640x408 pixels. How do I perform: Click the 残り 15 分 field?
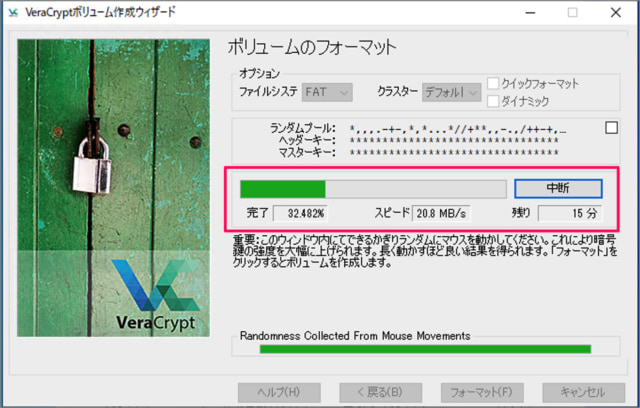tap(570, 213)
